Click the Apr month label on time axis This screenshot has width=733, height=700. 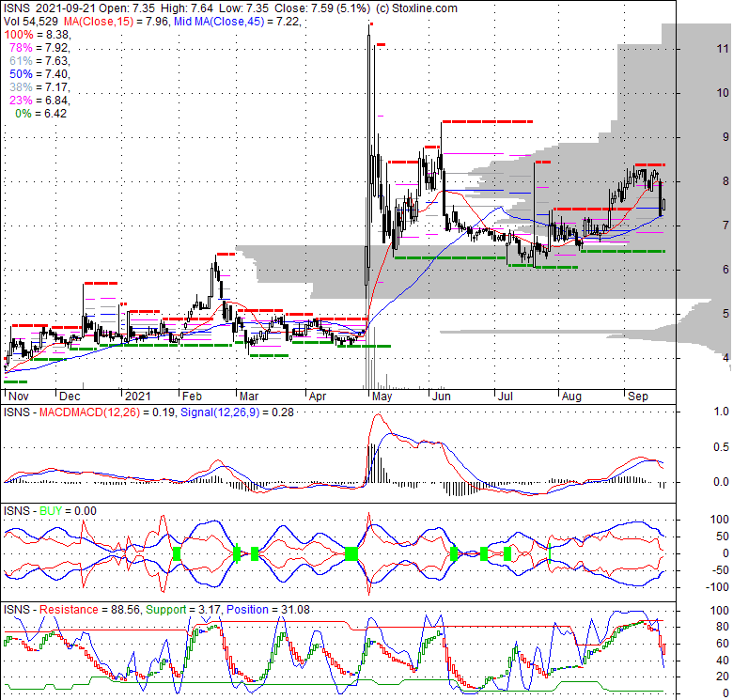pos(318,397)
